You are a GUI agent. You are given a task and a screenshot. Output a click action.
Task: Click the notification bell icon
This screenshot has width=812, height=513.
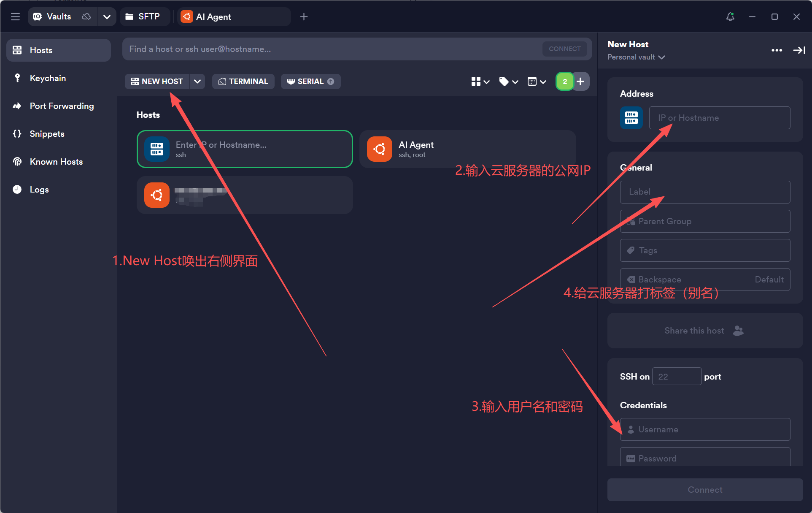[x=730, y=16]
